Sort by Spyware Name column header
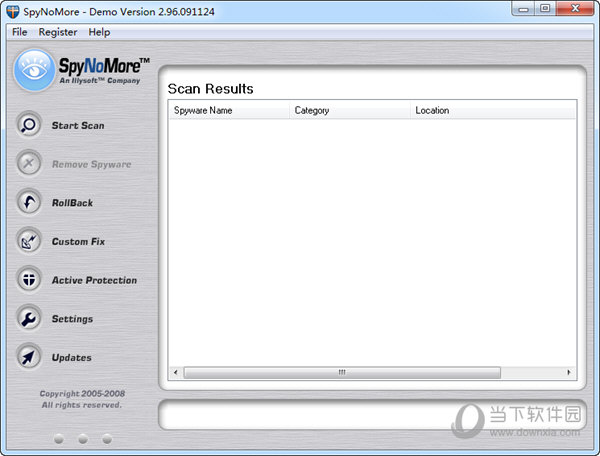 (x=229, y=111)
